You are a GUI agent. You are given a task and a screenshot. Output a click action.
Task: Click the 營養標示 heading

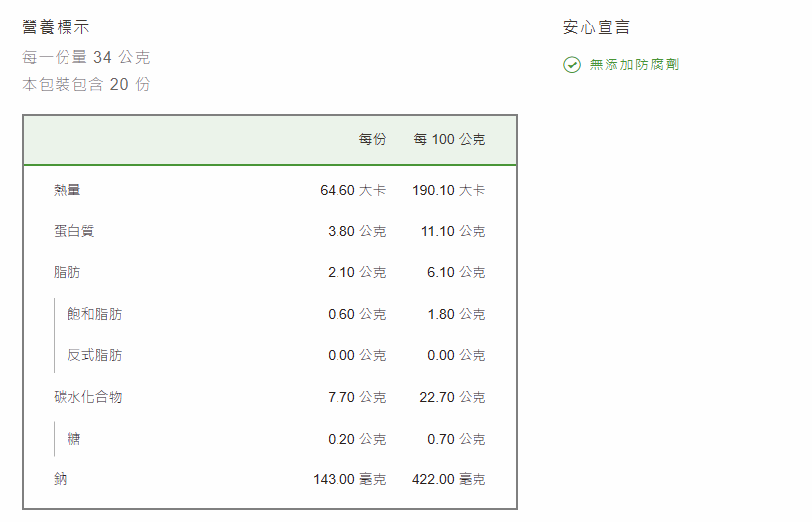click(x=56, y=27)
